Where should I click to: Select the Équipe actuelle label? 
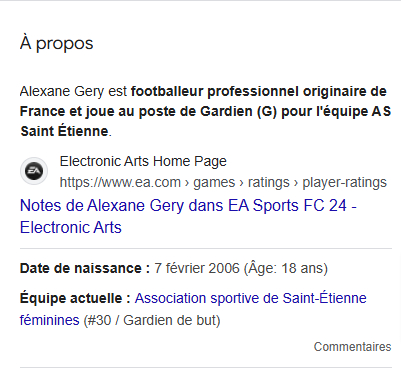75,298
